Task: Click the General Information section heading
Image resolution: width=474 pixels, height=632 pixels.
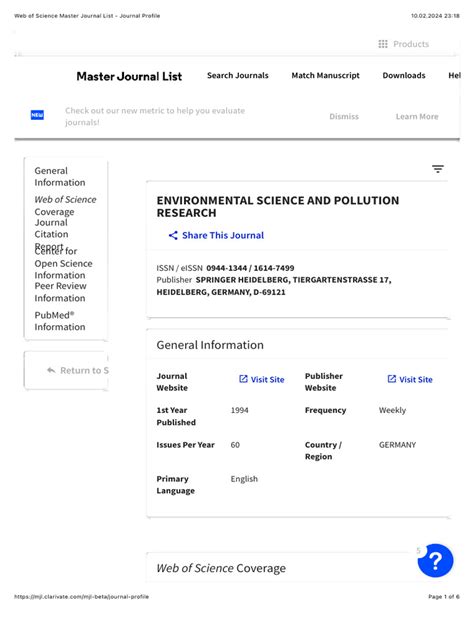Action: coord(210,345)
